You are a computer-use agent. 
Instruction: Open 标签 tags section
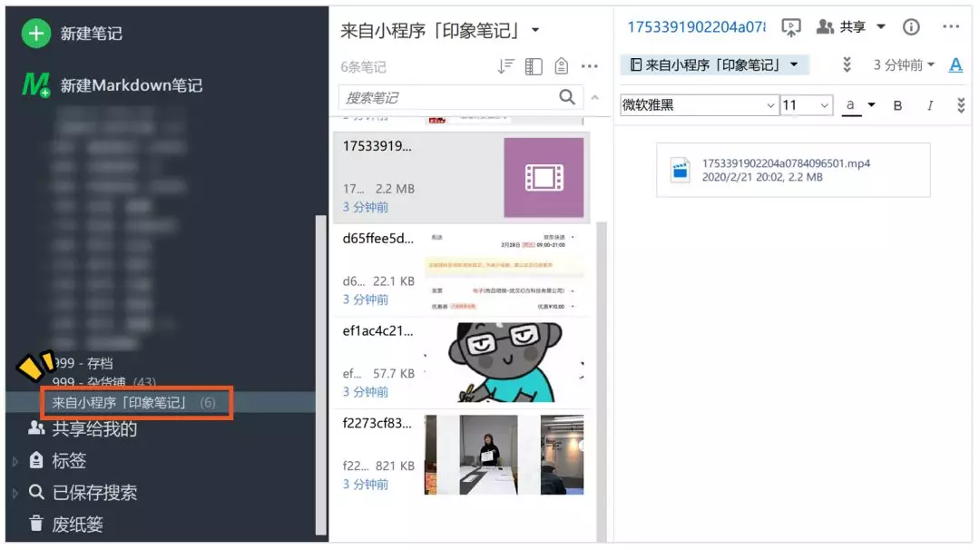click(58, 461)
